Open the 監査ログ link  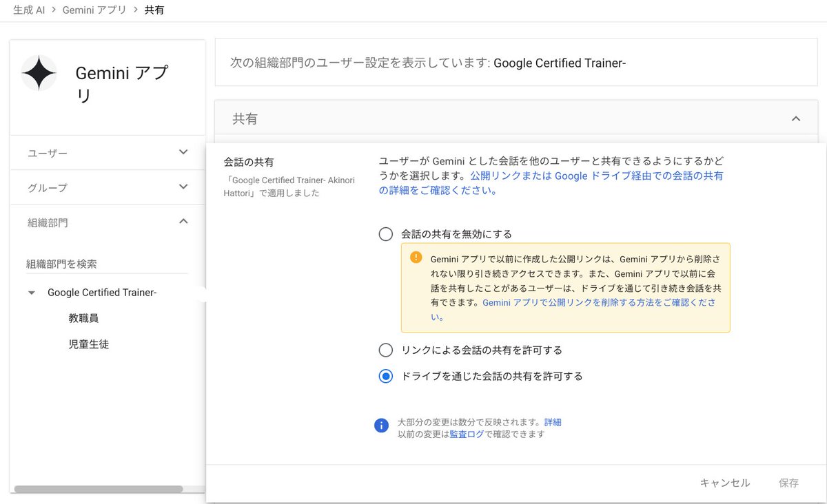(x=467, y=434)
